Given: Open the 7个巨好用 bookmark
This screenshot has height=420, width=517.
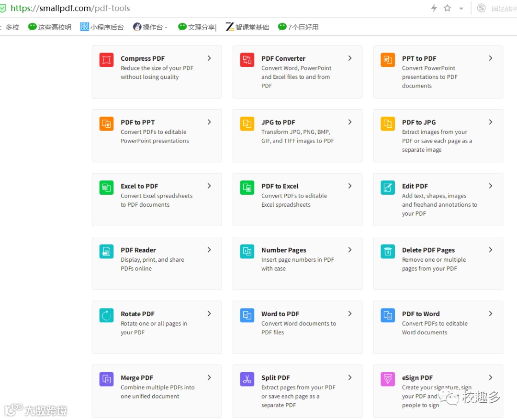Looking at the screenshot, I should [298, 27].
